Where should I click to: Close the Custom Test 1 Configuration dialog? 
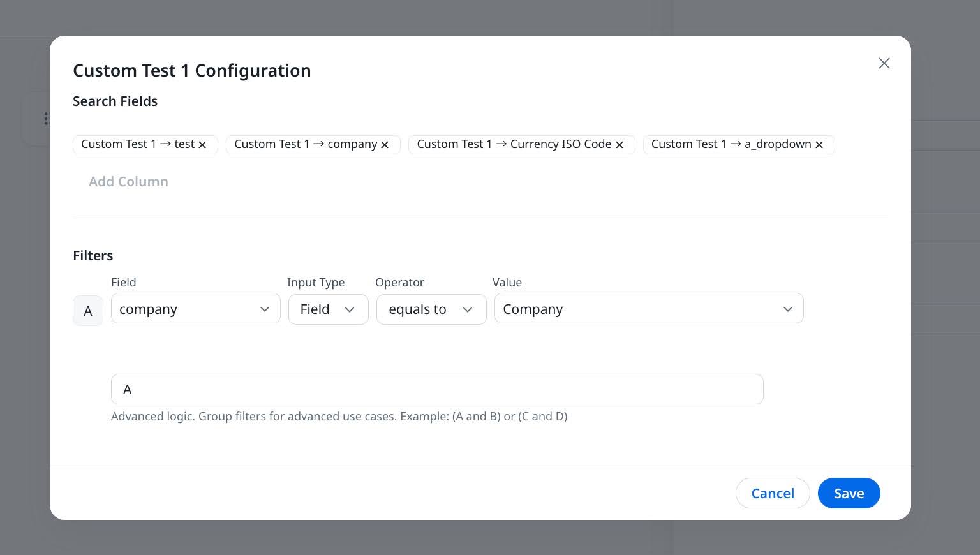[x=884, y=63]
